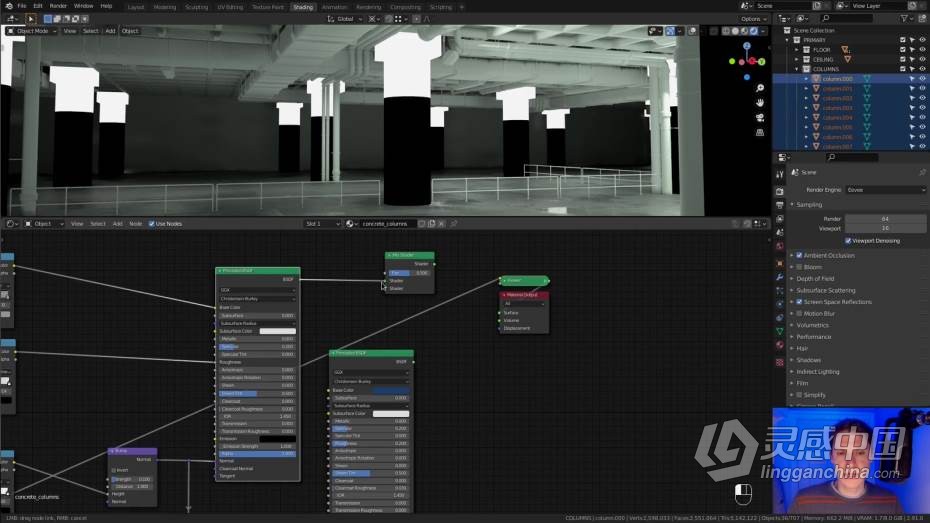930x523 pixels.
Task: Open the Tool properties tab icon
Action: point(779,174)
